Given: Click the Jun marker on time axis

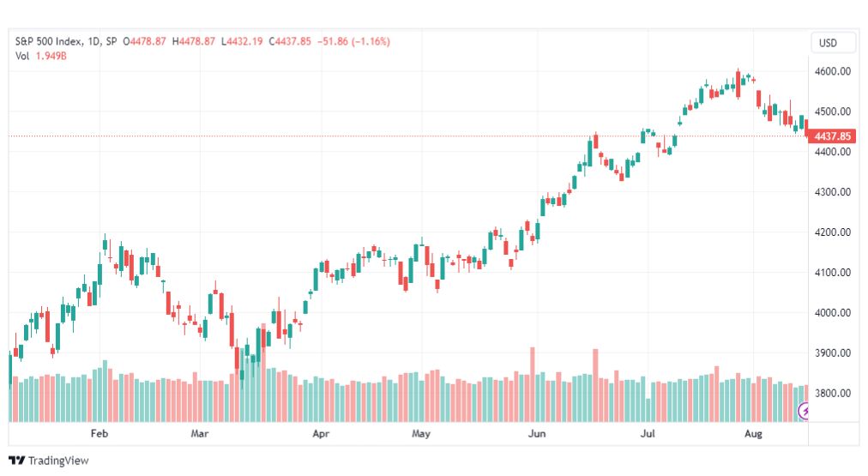Looking at the screenshot, I should (x=536, y=433).
